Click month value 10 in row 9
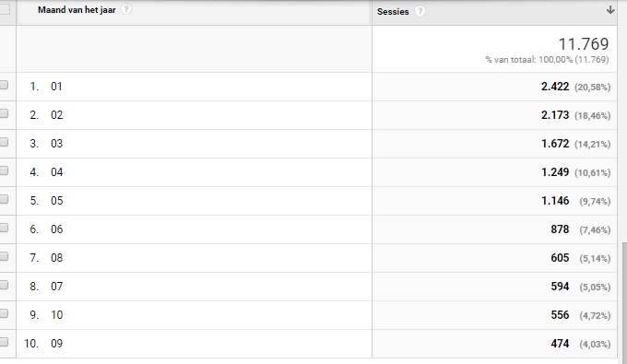Screen dimensions: 627x364 56,315
